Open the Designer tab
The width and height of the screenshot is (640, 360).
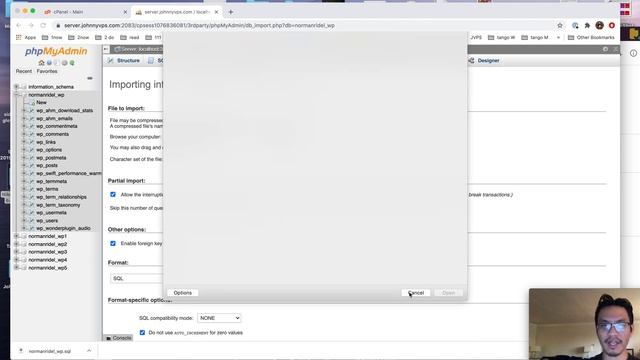point(484,60)
